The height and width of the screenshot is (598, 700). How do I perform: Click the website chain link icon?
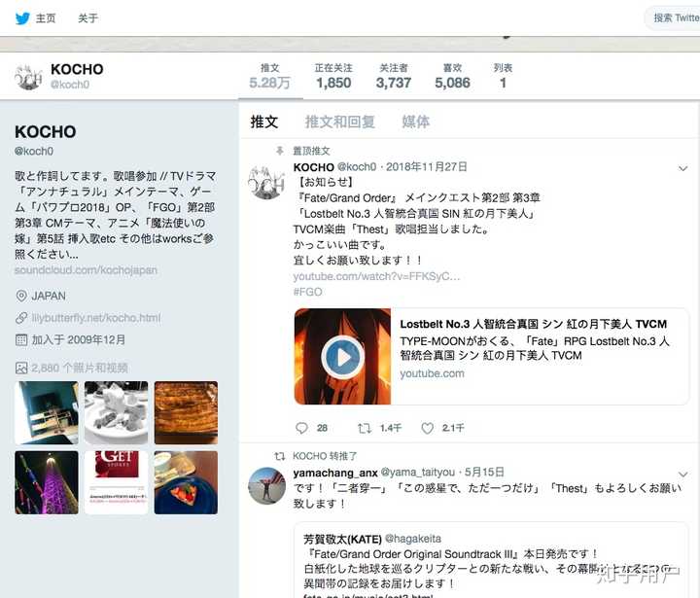pos(21,318)
